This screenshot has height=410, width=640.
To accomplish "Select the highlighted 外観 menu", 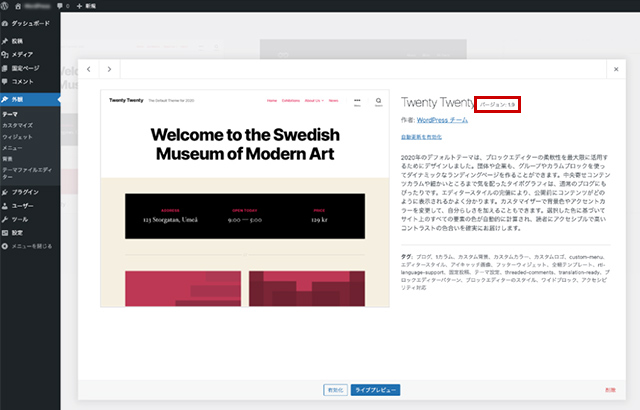I will tap(30, 100).
